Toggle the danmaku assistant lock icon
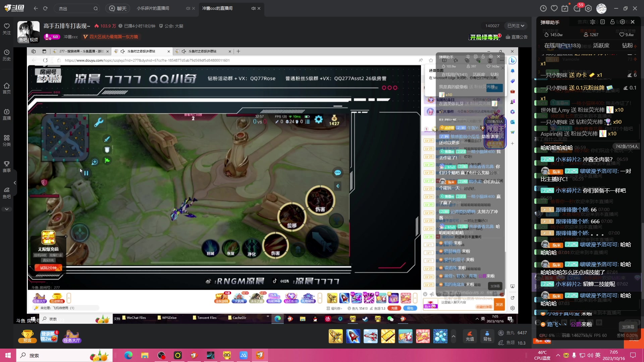Viewport: 644px width, 362px height. click(612, 22)
